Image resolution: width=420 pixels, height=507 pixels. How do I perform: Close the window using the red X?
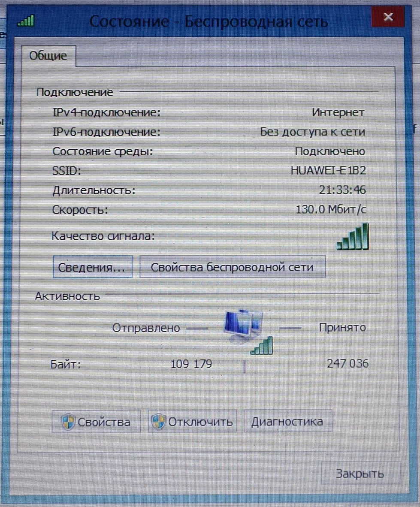pos(388,16)
